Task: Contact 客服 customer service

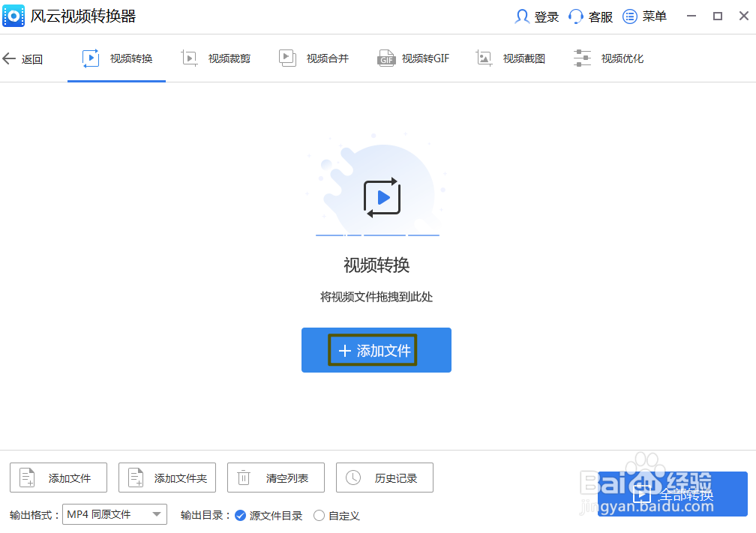Action: point(590,16)
